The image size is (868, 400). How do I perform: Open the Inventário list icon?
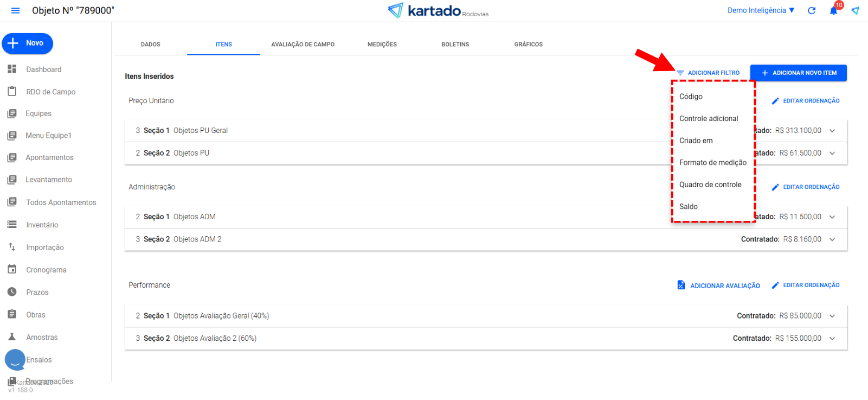(x=12, y=225)
